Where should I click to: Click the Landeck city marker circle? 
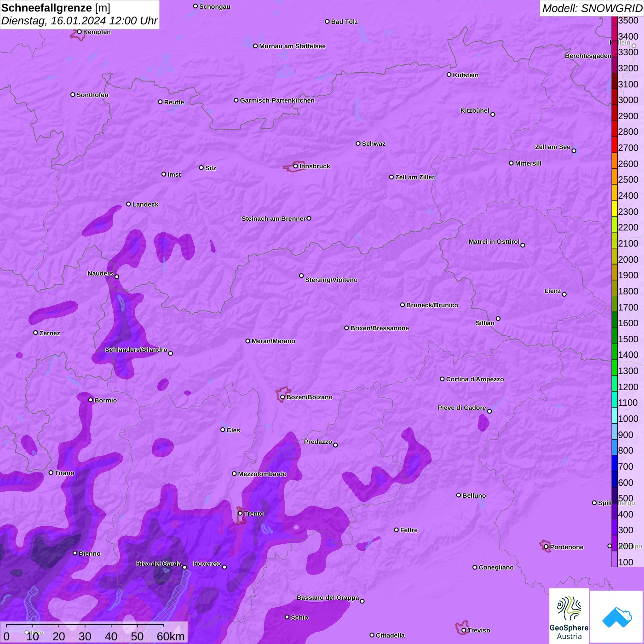click(x=128, y=204)
